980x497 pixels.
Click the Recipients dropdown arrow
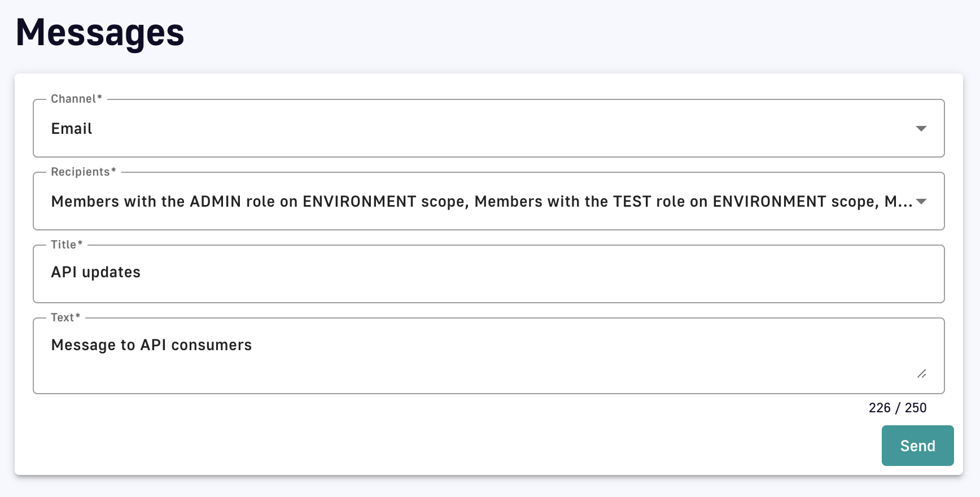click(x=921, y=202)
